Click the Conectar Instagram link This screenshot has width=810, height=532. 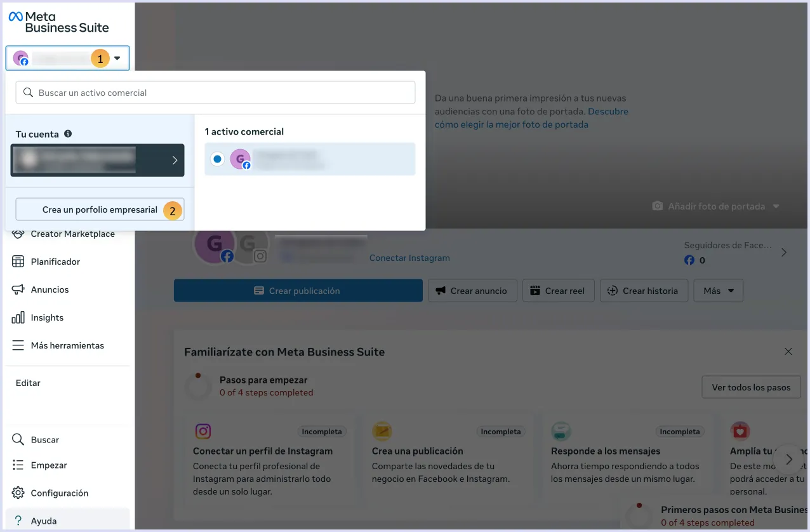click(409, 258)
